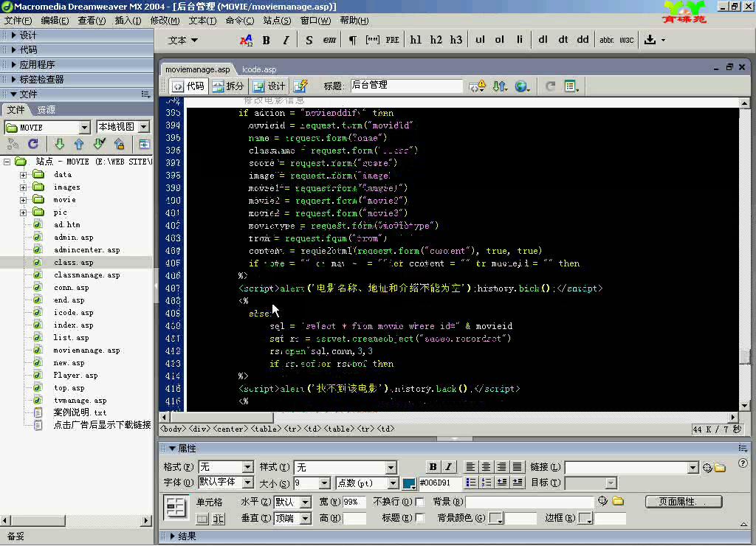Open the 样式 style dropdown
Image resolution: width=756 pixels, height=546 pixels.
[x=346, y=467]
